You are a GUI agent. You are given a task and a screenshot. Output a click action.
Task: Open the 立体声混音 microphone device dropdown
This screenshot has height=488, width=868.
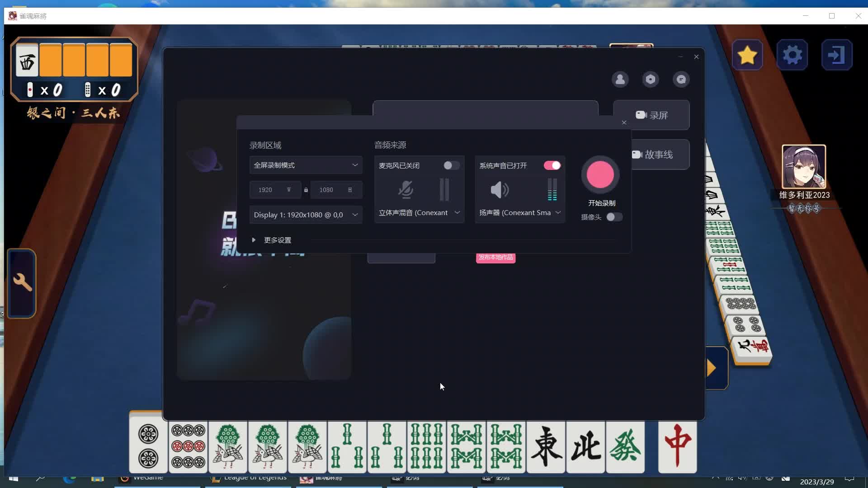[x=420, y=213]
